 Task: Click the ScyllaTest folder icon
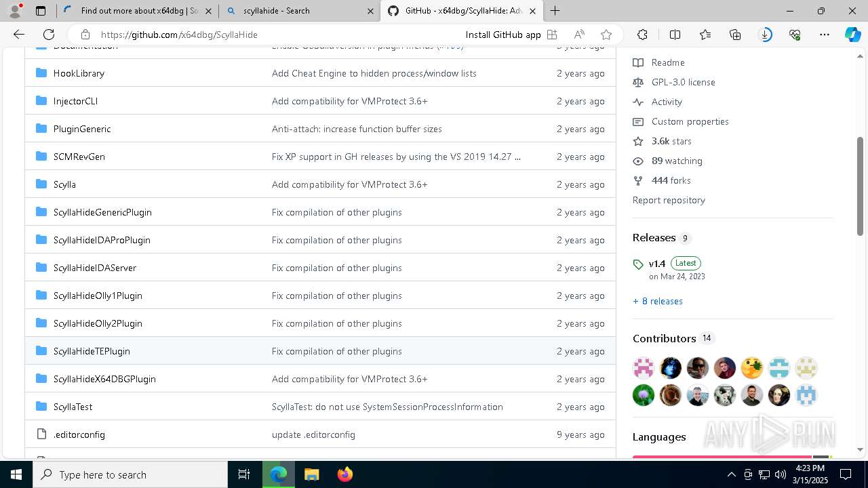coord(41,407)
